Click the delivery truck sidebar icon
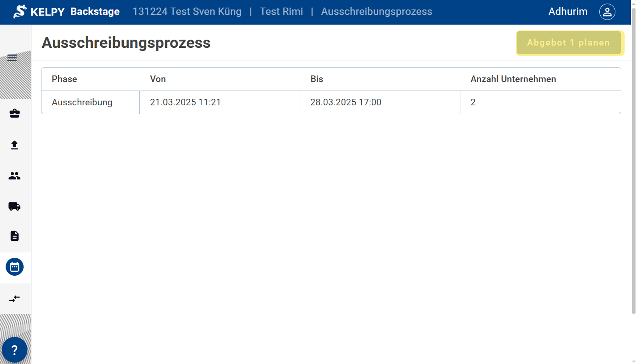The height and width of the screenshot is (364, 636). 15,206
